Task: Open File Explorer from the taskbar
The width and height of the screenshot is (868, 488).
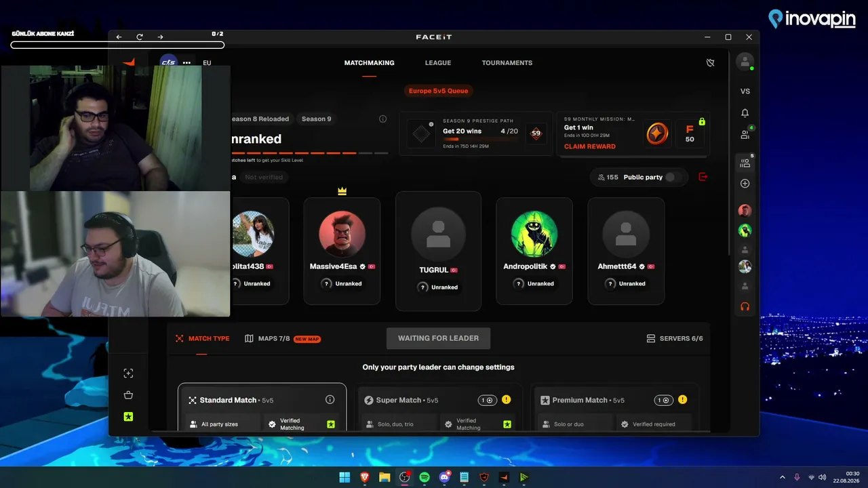Action: click(x=384, y=477)
